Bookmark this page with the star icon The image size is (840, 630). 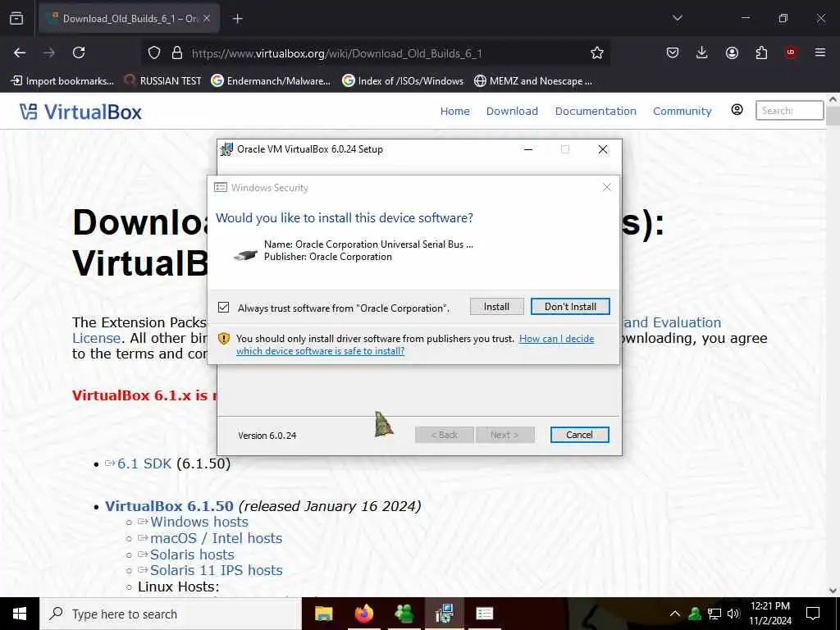[x=597, y=52]
